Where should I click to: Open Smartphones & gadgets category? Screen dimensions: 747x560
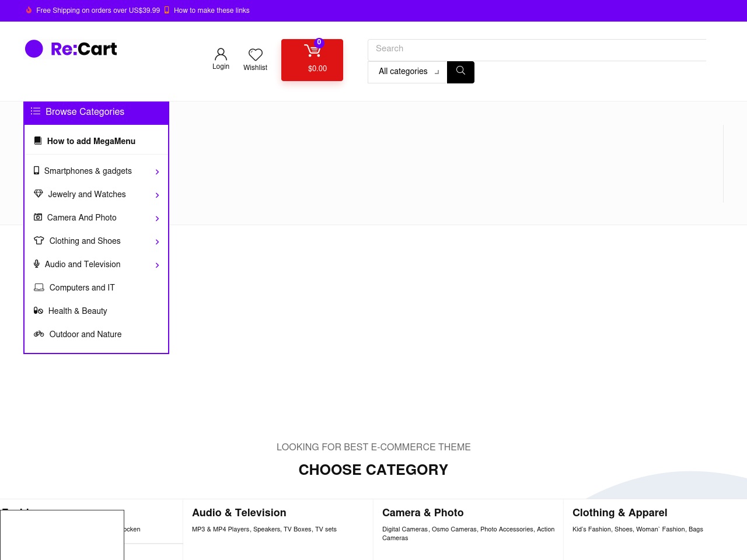click(88, 171)
